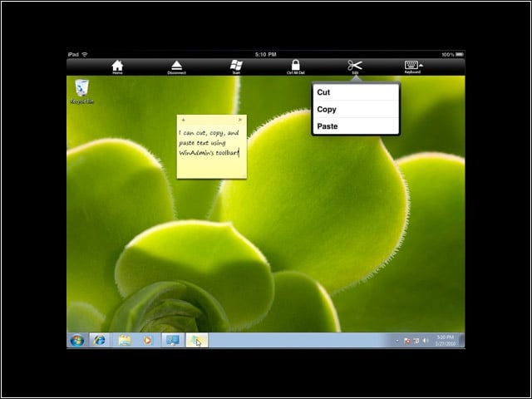
Task: Tap the Ctrl Alt Del lock icon
Action: (296, 66)
